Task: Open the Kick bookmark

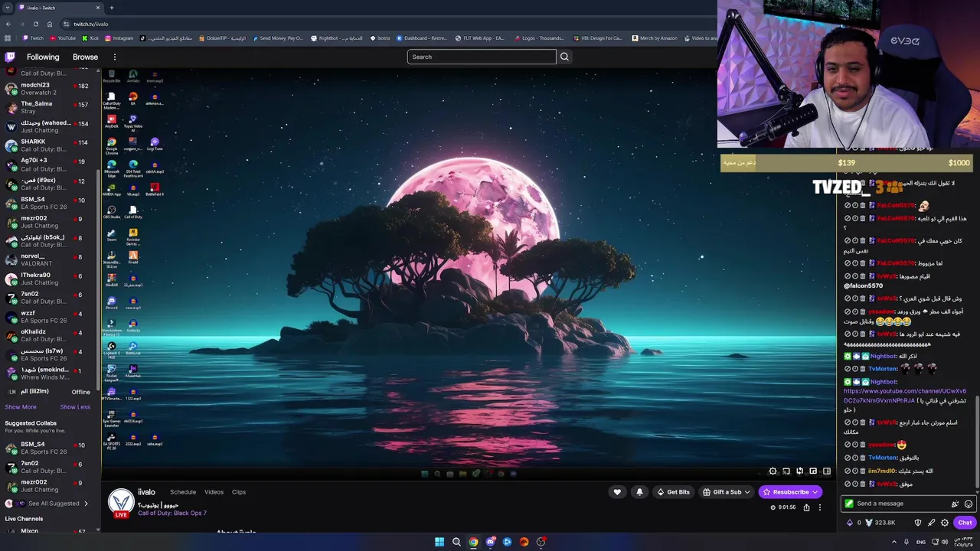Action: click(91, 38)
